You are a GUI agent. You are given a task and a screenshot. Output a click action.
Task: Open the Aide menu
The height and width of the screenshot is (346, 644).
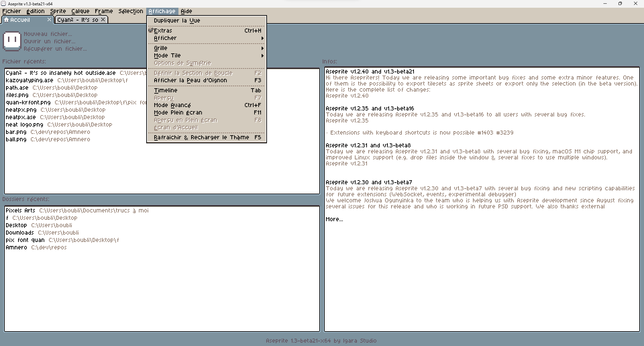[186, 11]
